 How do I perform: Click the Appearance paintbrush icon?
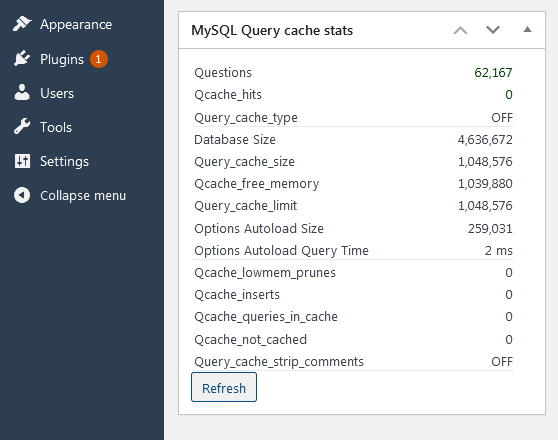(22, 24)
